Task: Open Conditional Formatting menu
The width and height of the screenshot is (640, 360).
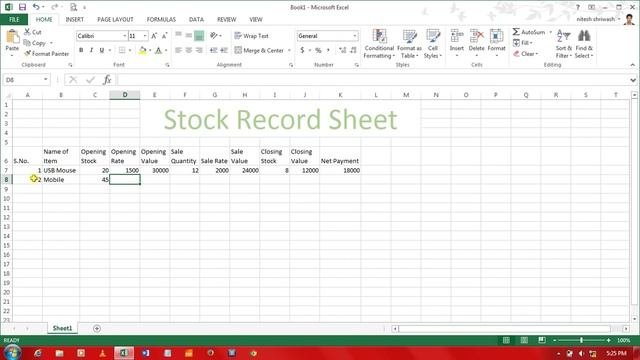Action: click(x=379, y=44)
